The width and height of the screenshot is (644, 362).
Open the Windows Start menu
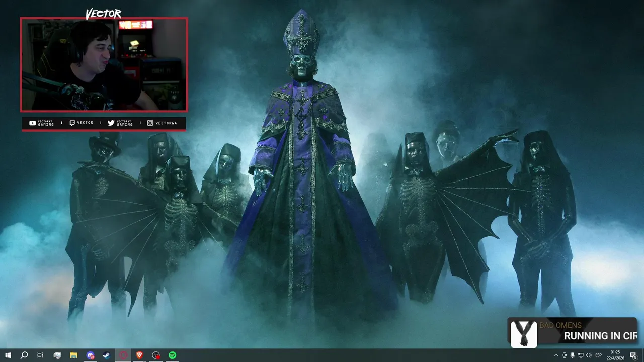(8, 355)
